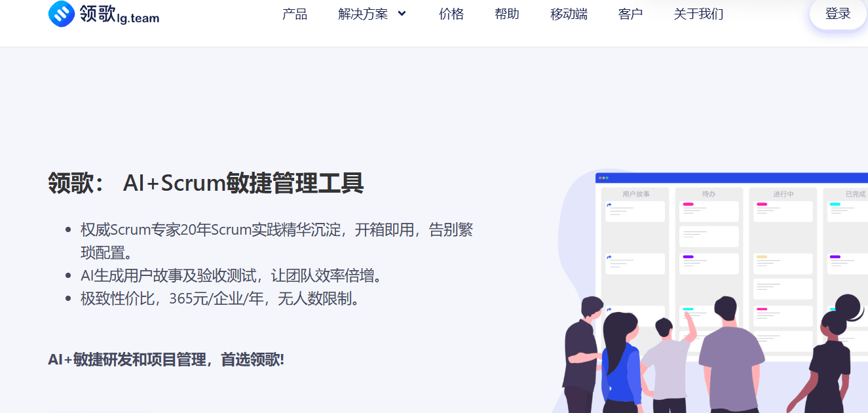Image resolution: width=868 pixels, height=413 pixels.
Task: Open the 产品 menu item
Action: [295, 14]
